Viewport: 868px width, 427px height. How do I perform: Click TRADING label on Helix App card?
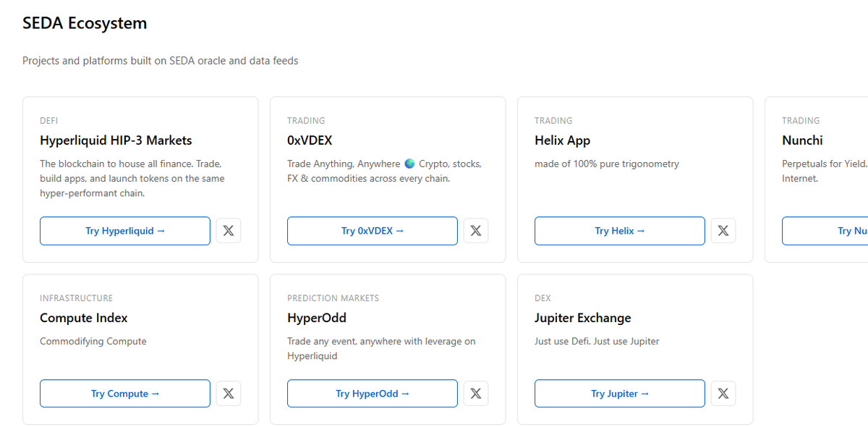click(x=553, y=121)
